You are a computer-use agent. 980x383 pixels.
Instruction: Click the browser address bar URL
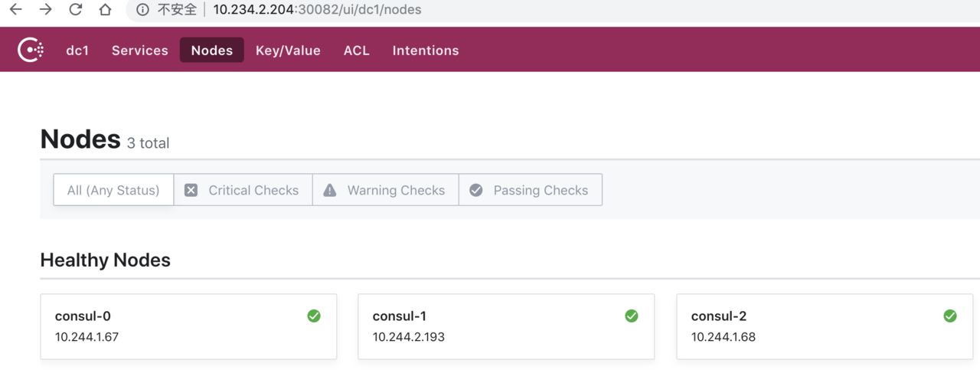[x=317, y=10]
